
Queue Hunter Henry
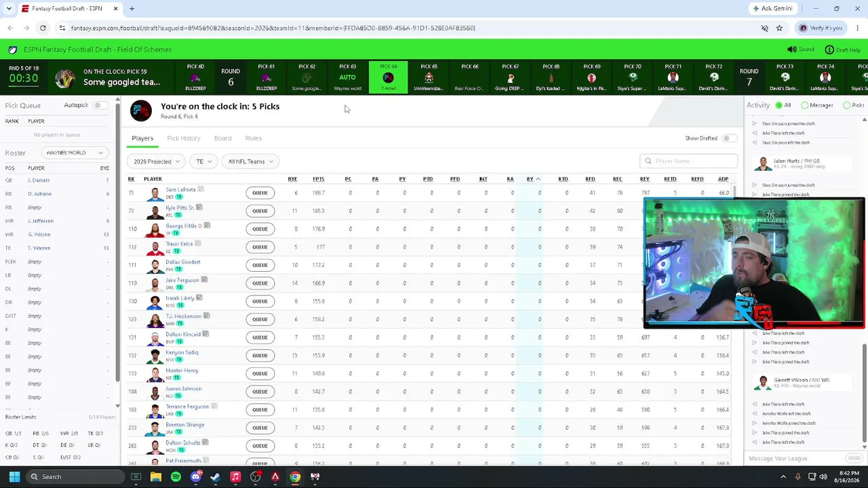[x=260, y=373]
